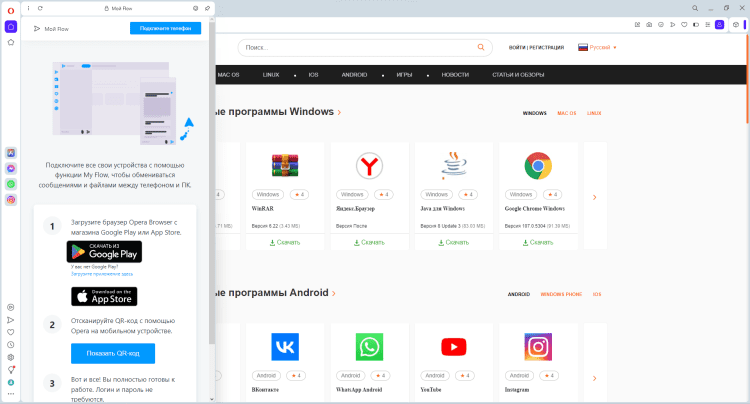Take a snapshot with the camera icon
Screen dimensions: 750x404
tap(649, 24)
